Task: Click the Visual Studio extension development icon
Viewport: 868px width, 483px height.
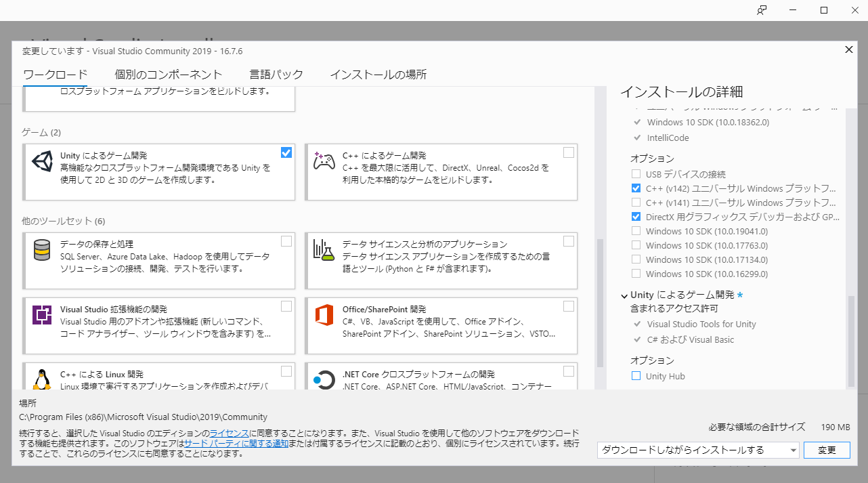Action: 42,316
